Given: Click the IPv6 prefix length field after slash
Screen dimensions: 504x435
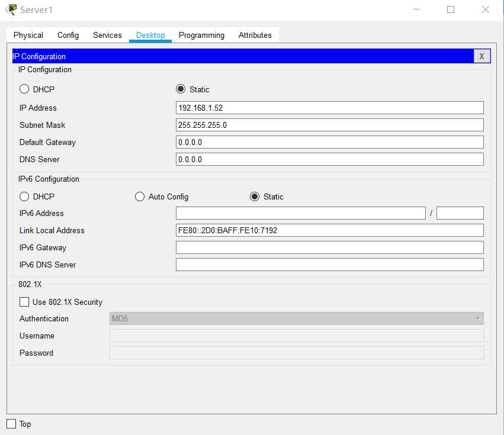Looking at the screenshot, I should (x=460, y=213).
